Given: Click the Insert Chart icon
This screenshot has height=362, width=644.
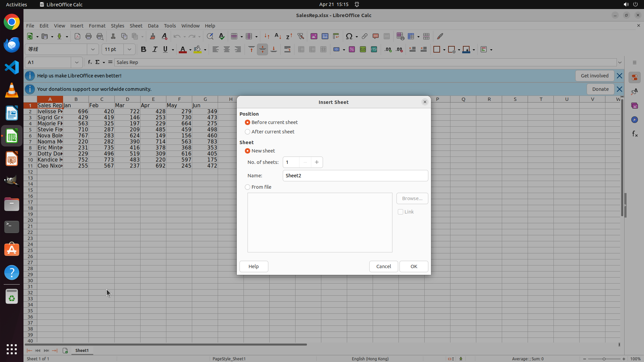Looking at the screenshot, I should coord(325,36).
